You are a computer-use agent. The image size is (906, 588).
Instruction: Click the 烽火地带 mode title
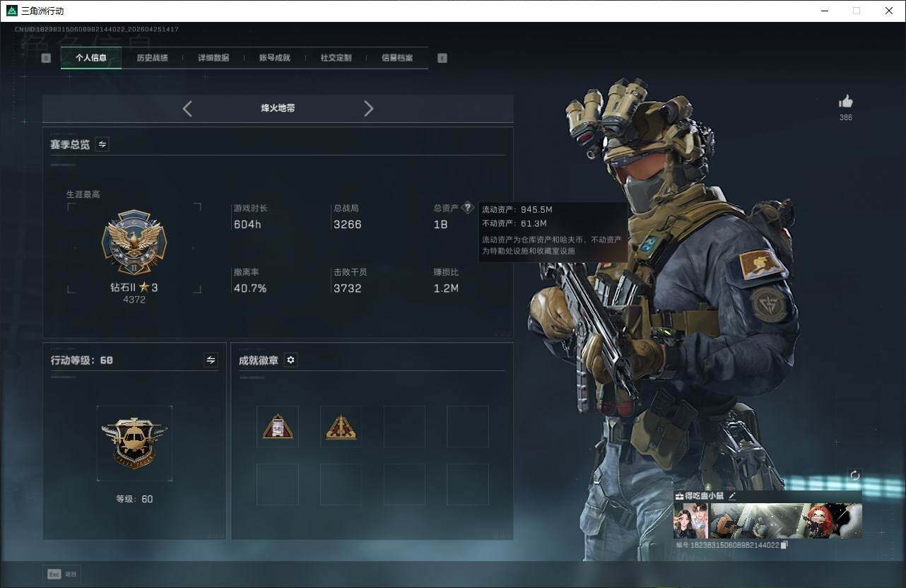278,108
